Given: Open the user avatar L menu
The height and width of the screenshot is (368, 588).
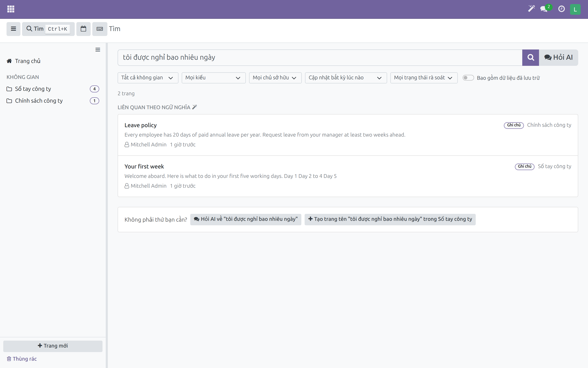Looking at the screenshot, I should (x=575, y=9).
